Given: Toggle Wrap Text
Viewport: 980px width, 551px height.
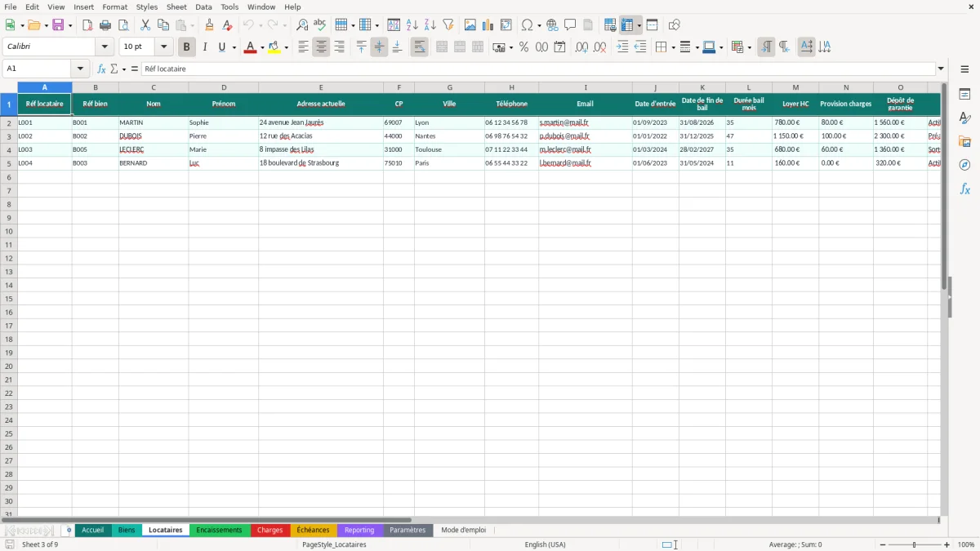Looking at the screenshot, I should 420,47.
